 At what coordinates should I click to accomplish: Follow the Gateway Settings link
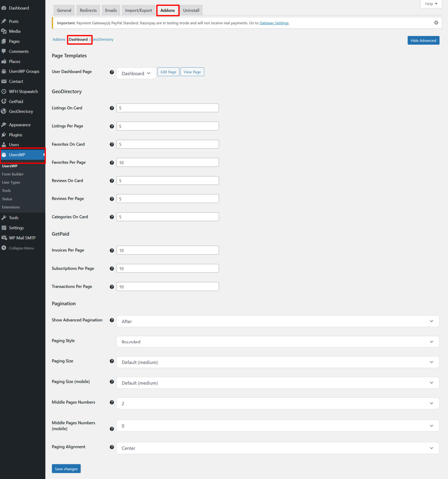tap(274, 23)
